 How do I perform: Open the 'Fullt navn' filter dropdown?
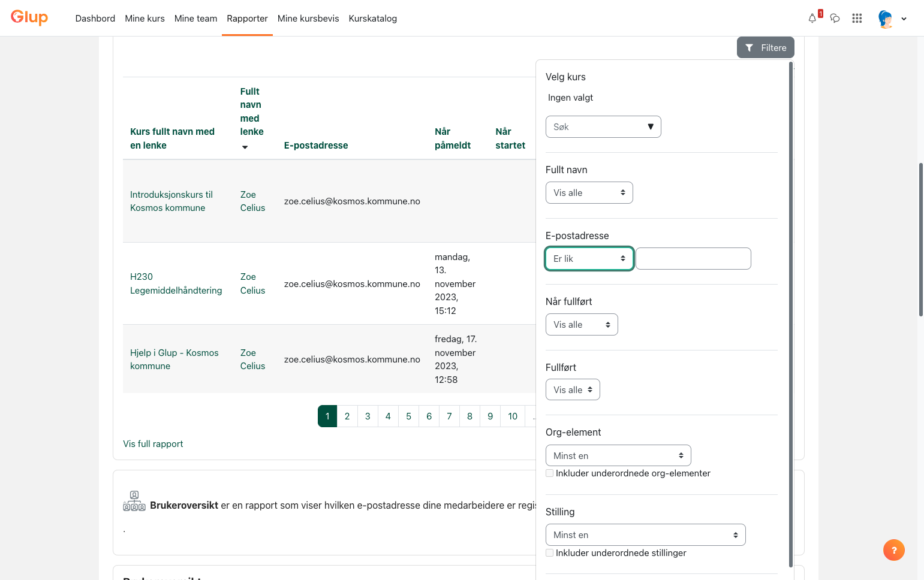pyautogui.click(x=589, y=193)
